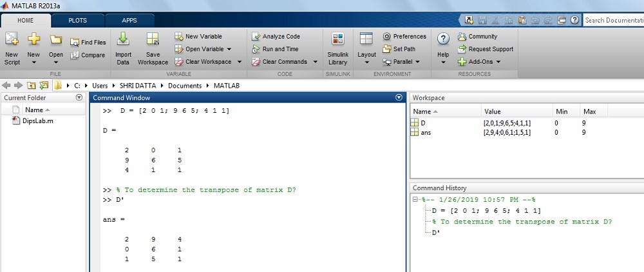Switch to the PLOTS tab
This screenshot has width=644, height=272.
(x=77, y=20)
